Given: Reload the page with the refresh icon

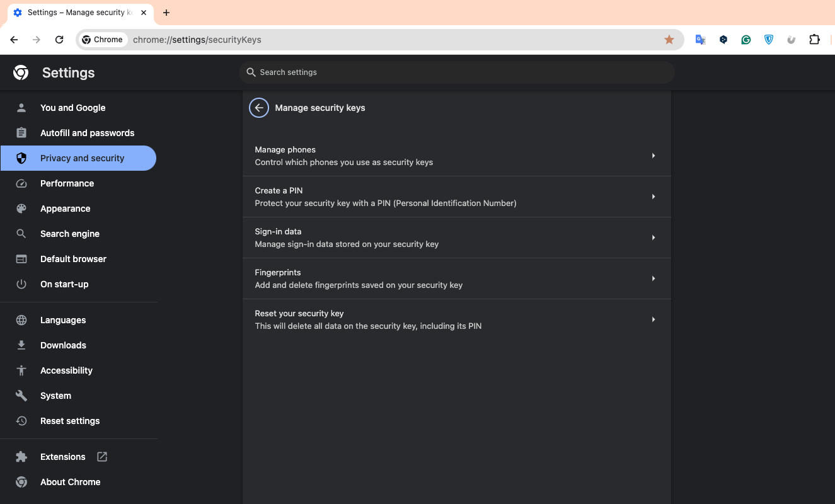Looking at the screenshot, I should [59, 40].
